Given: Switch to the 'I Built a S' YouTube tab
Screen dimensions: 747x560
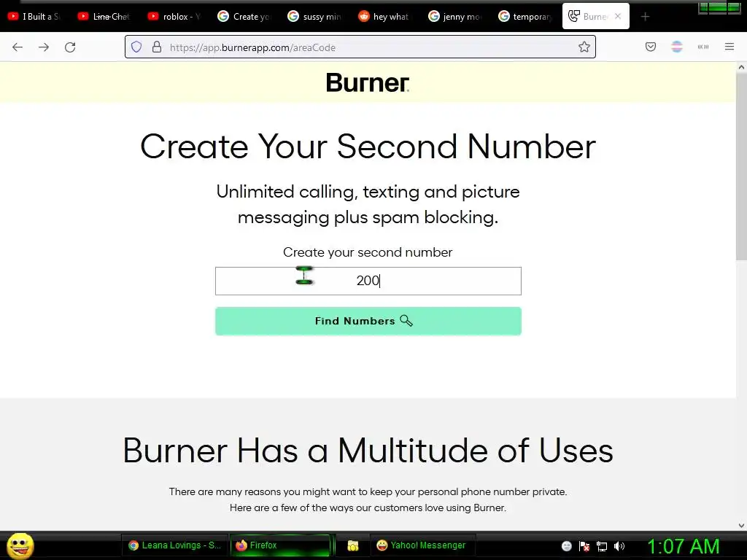Looking at the screenshot, I should coord(34,17).
